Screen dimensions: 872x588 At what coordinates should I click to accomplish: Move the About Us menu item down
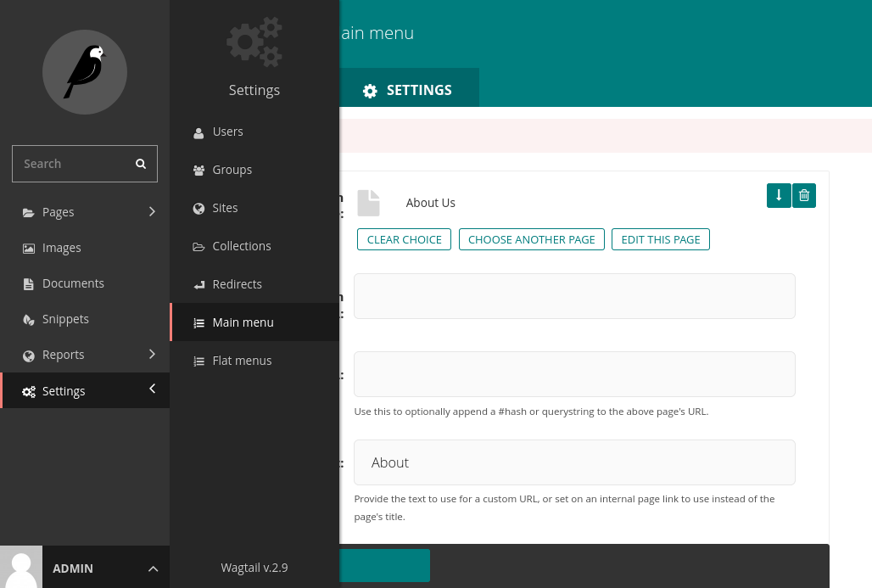(x=779, y=195)
